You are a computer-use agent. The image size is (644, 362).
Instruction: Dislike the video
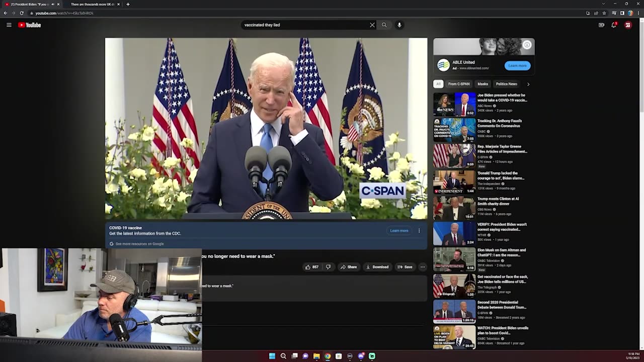coord(328,267)
